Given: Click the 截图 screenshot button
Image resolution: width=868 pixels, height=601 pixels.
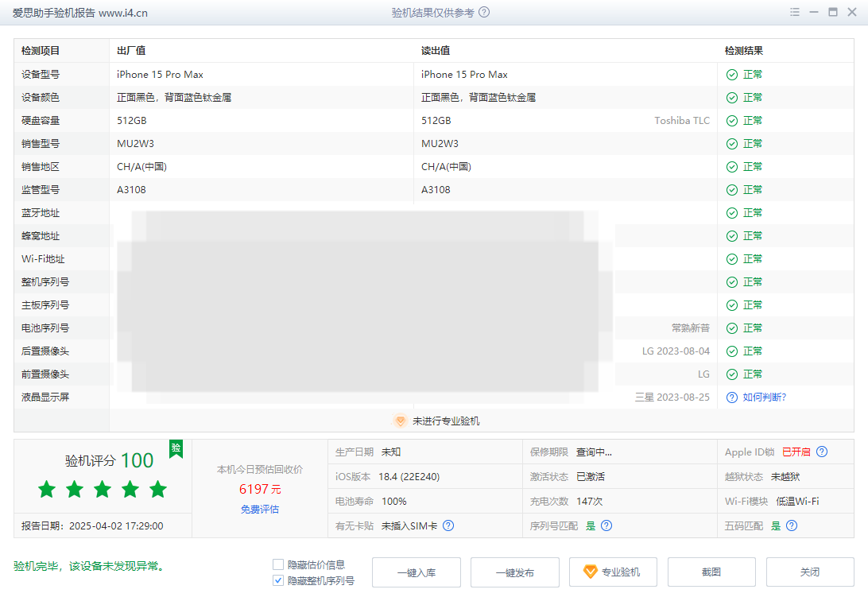Looking at the screenshot, I should 711,572.
